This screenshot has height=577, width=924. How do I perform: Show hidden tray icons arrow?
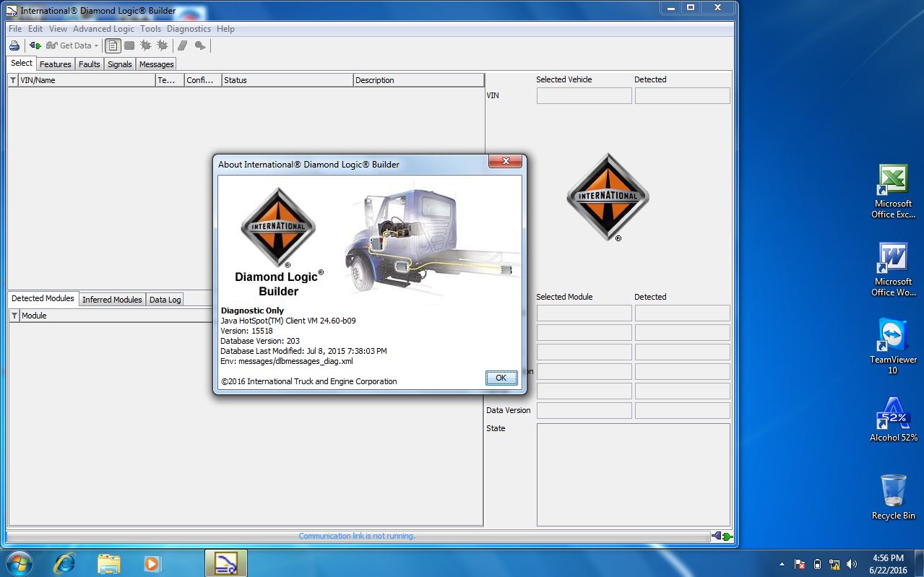[782, 564]
